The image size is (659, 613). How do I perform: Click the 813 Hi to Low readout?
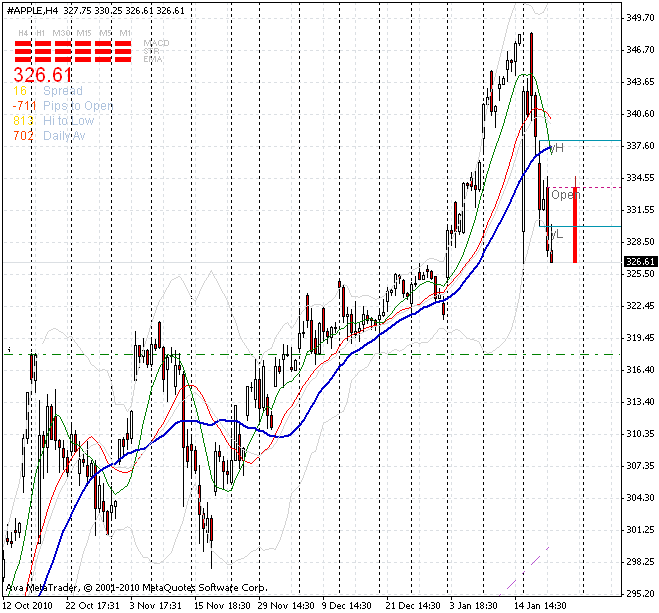pos(53,121)
